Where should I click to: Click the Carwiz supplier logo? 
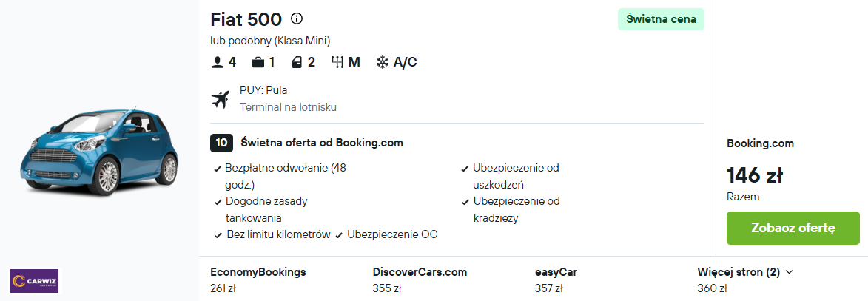(34, 280)
